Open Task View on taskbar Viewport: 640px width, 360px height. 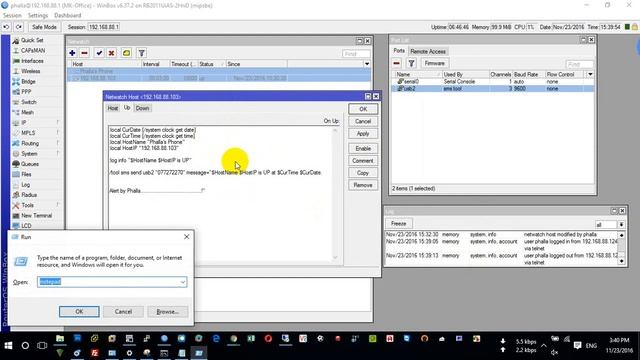42,346
